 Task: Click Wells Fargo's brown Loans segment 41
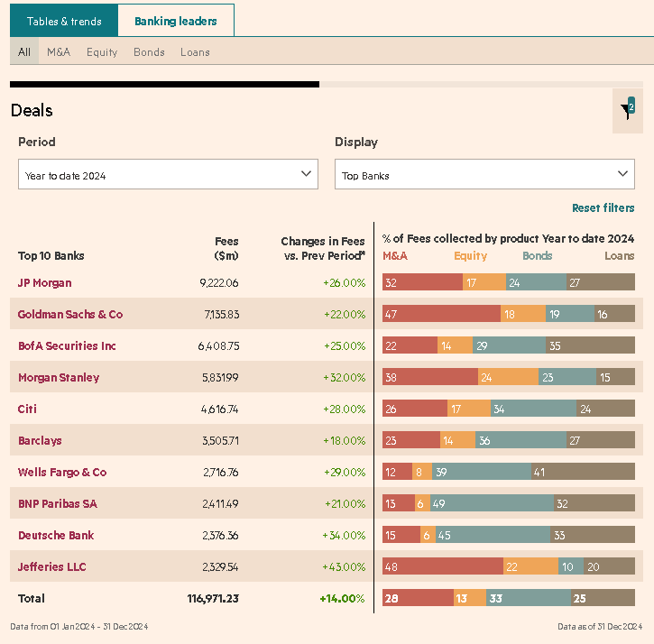tap(583, 472)
